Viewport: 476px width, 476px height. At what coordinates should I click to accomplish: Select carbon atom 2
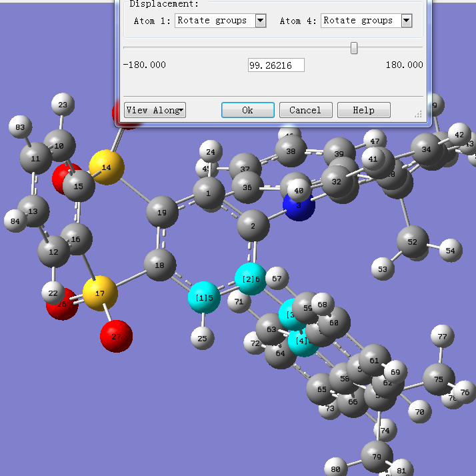point(253,226)
